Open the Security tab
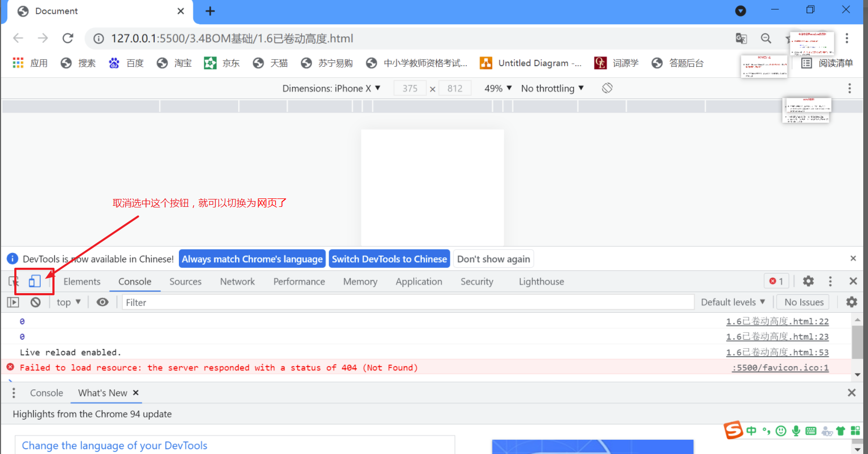 477,282
